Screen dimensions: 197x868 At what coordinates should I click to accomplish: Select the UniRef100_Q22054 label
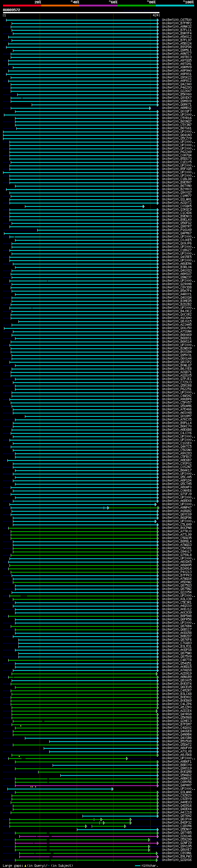pyautogui.click(x=176, y=593)
